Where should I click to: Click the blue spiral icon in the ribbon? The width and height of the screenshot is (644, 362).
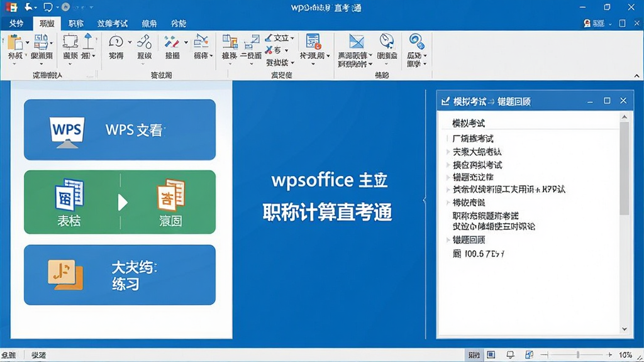(416, 41)
